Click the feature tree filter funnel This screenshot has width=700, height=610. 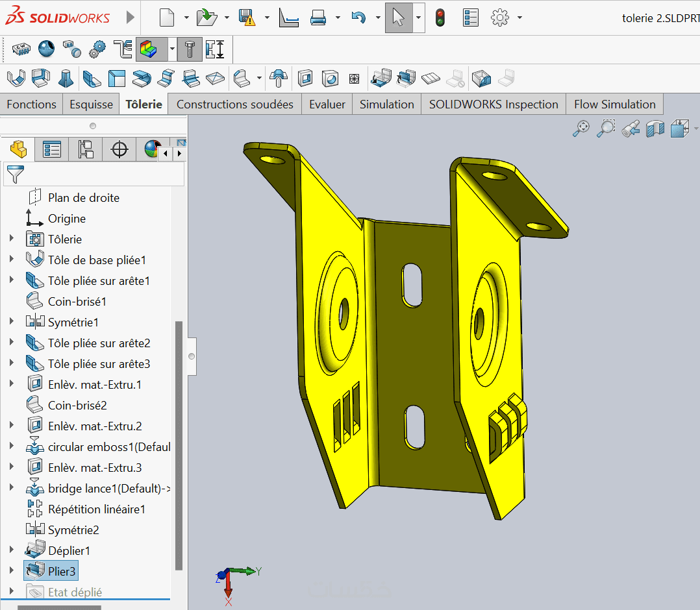(x=14, y=174)
